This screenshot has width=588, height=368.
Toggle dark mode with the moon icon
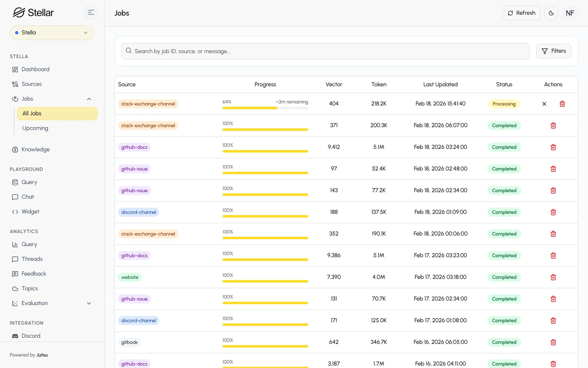pos(551,13)
